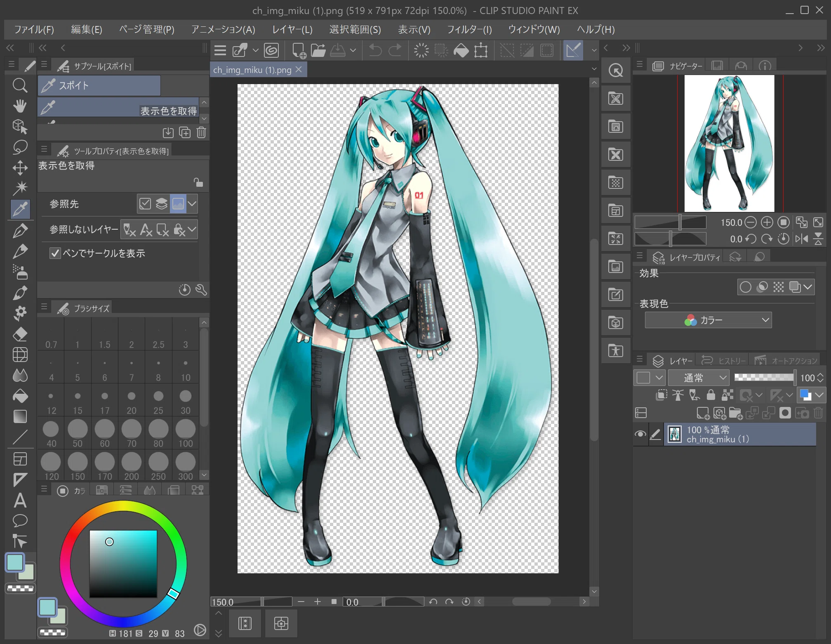Image resolution: width=831 pixels, height=644 pixels.
Task: Click the navigator zoom out minus button
Action: click(751, 223)
